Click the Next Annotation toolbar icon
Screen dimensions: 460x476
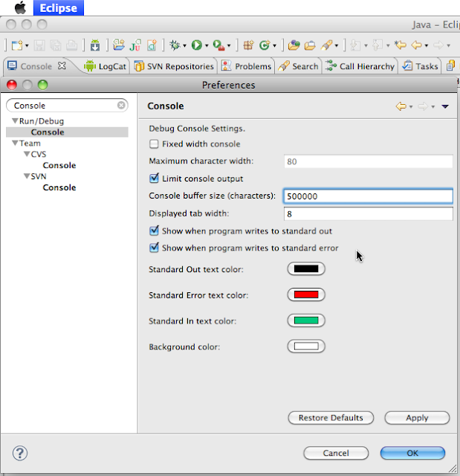[355, 45]
